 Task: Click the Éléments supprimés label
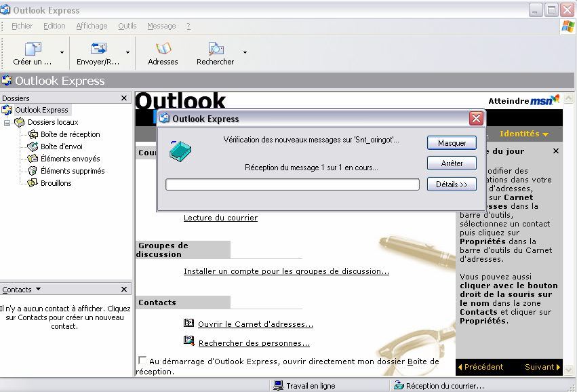(x=73, y=171)
